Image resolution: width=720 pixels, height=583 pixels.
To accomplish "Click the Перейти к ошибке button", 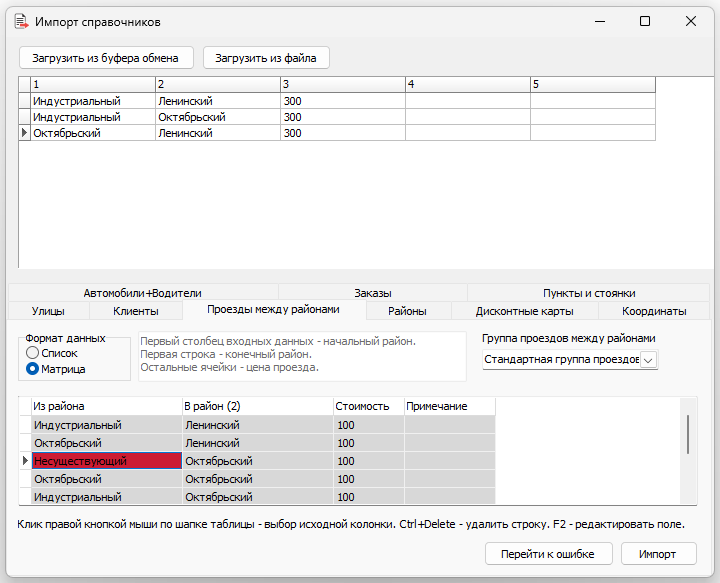I will tap(548, 554).
